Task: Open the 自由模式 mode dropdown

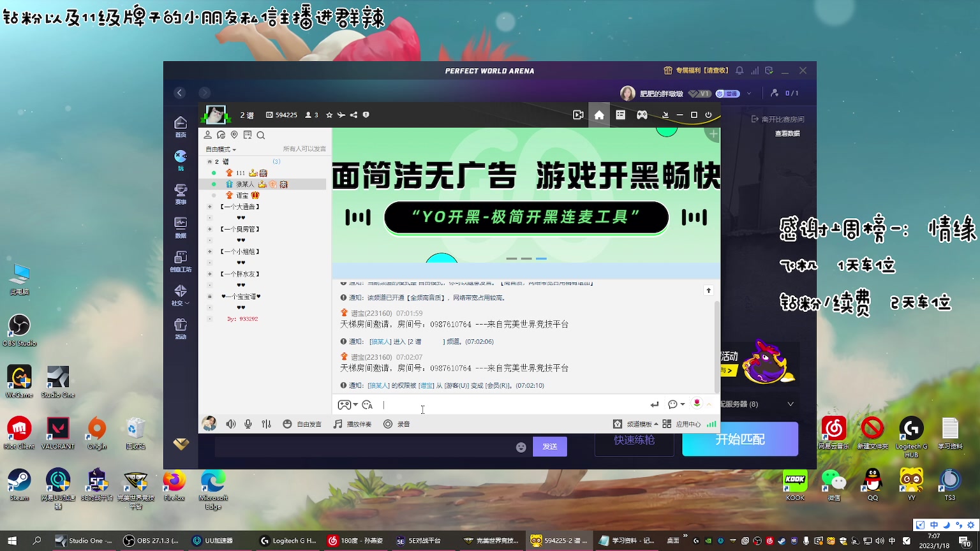Action: tap(221, 149)
